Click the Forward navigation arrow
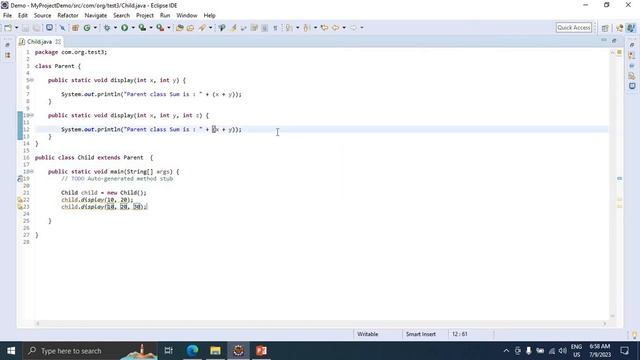 point(353,28)
